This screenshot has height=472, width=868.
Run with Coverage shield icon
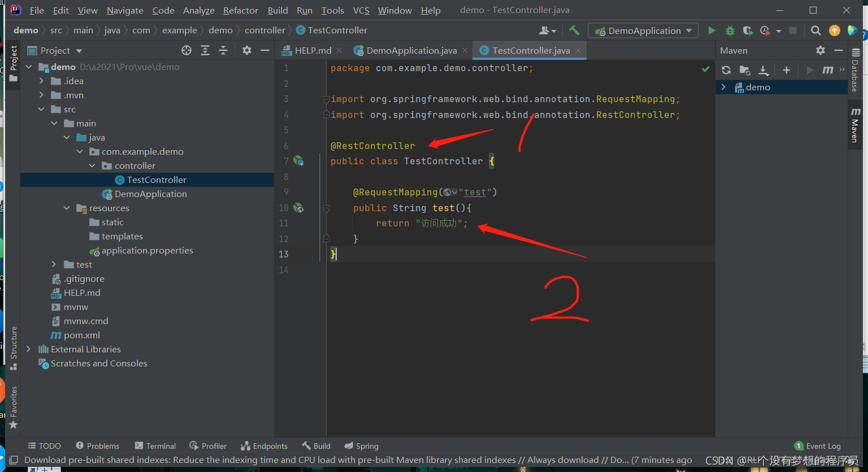coord(748,30)
